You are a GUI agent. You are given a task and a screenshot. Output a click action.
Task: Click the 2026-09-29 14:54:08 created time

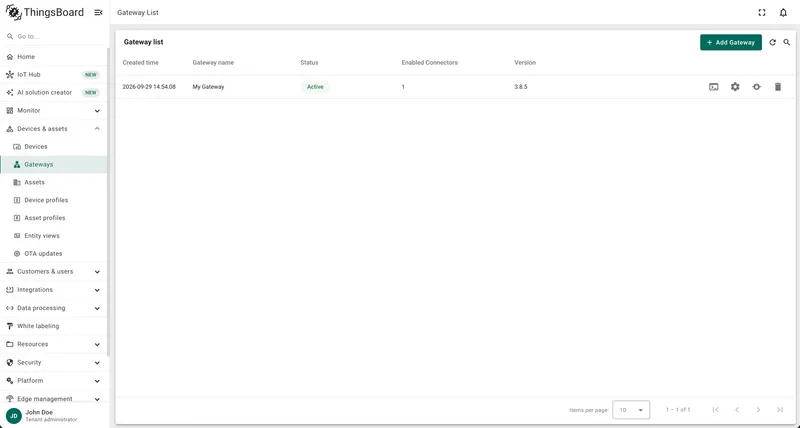149,87
